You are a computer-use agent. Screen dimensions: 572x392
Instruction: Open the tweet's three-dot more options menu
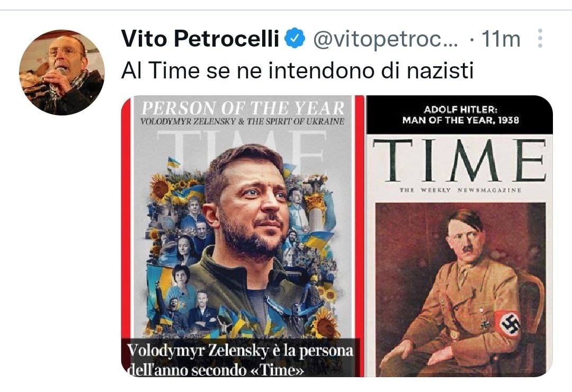coord(540,38)
